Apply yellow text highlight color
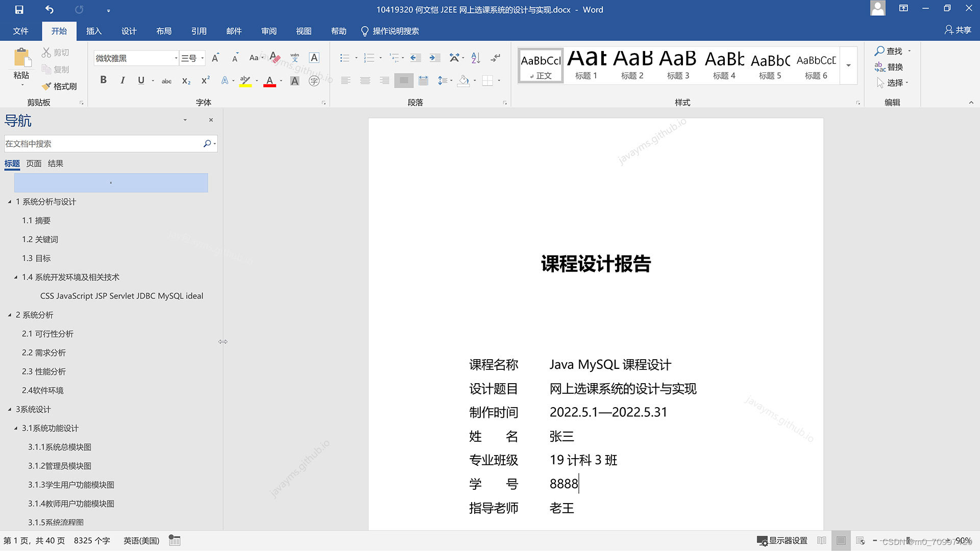Viewport: 980px width, 551px height. pyautogui.click(x=244, y=81)
